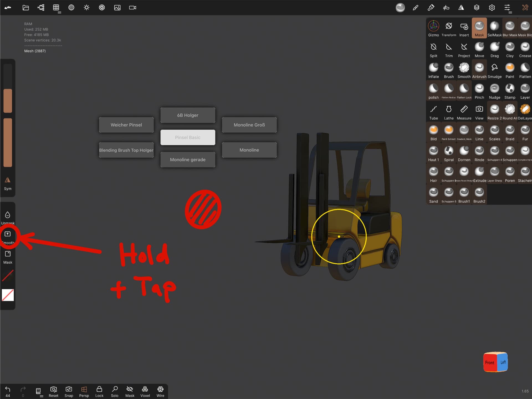Select the Clay brush tool
Screen dimensions: 532x399
(x=510, y=50)
